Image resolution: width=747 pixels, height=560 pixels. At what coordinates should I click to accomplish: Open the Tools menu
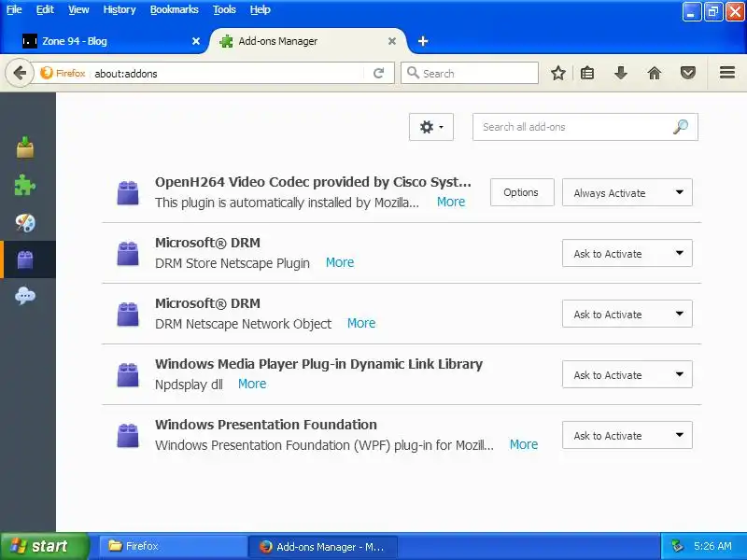coord(224,9)
